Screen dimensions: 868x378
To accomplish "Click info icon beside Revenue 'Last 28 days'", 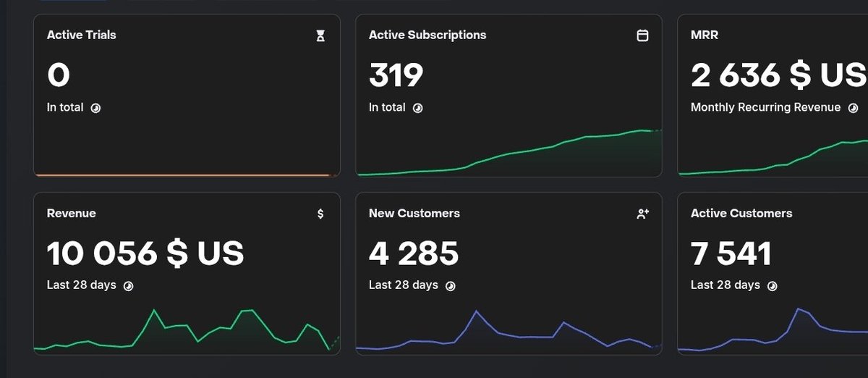I will (129, 286).
